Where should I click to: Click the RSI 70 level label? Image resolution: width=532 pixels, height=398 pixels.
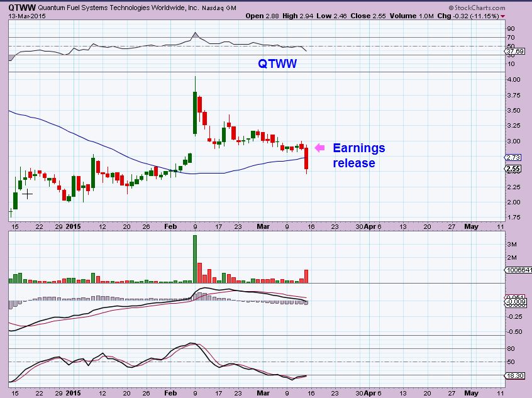pos(511,38)
